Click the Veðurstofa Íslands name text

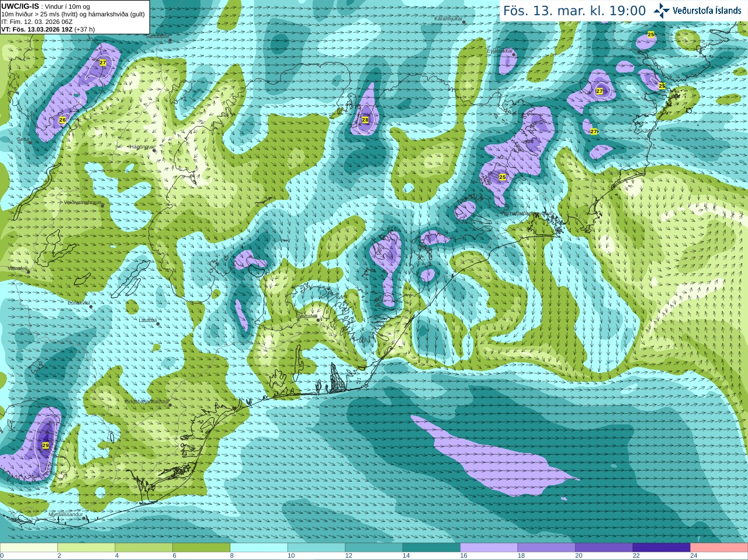(707, 11)
